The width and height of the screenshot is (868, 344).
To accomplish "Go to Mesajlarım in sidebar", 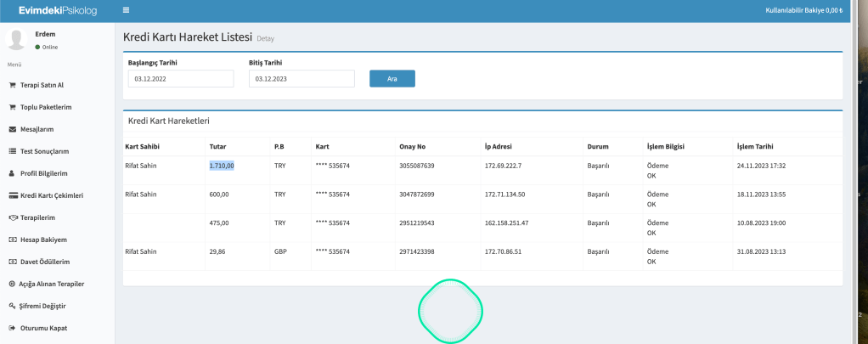I will point(37,130).
